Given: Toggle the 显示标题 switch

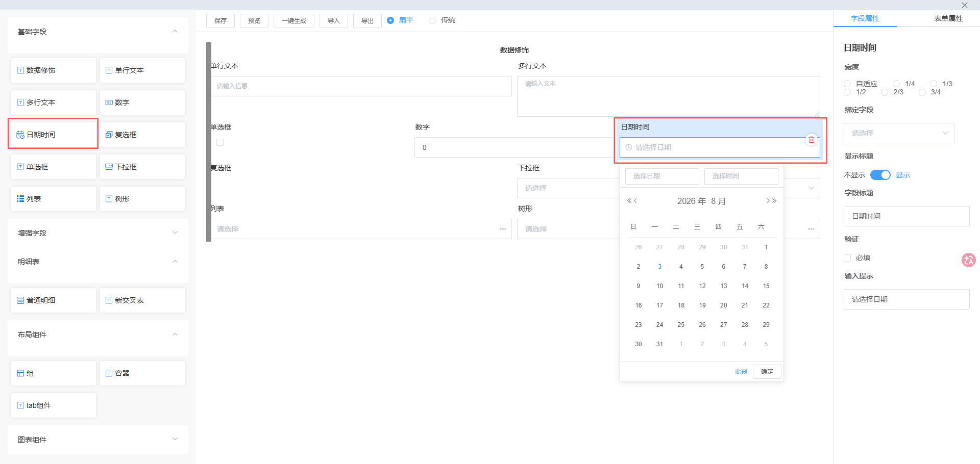Looking at the screenshot, I should [880, 175].
